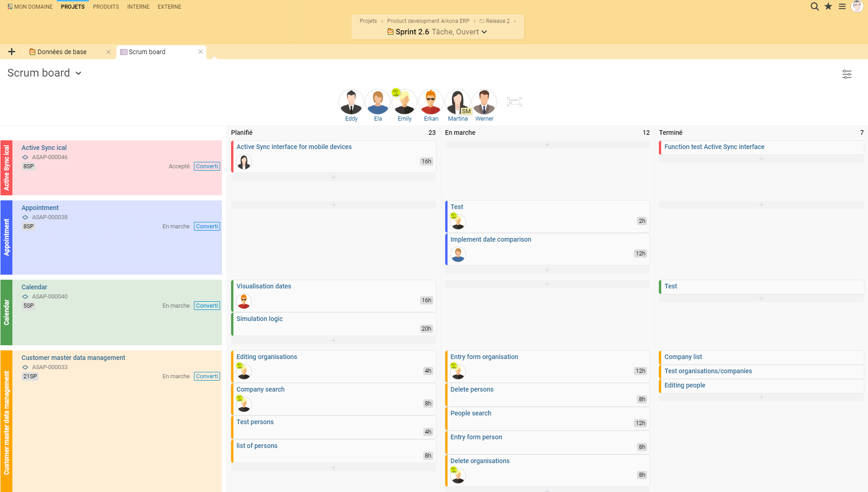
Task: Click assignee avatar on Visualisation dates card
Action: [x=244, y=301]
